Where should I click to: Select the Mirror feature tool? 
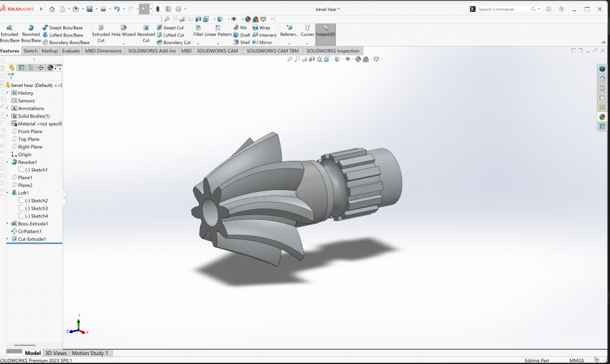[262, 42]
